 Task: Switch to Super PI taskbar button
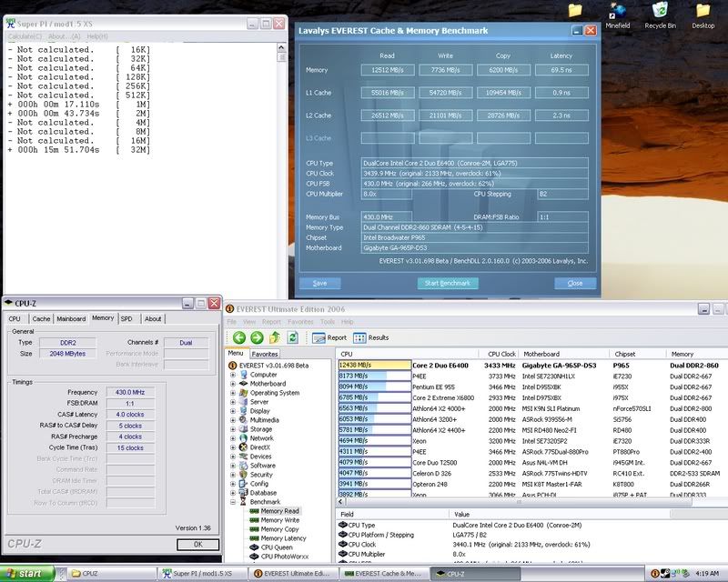(x=203, y=574)
